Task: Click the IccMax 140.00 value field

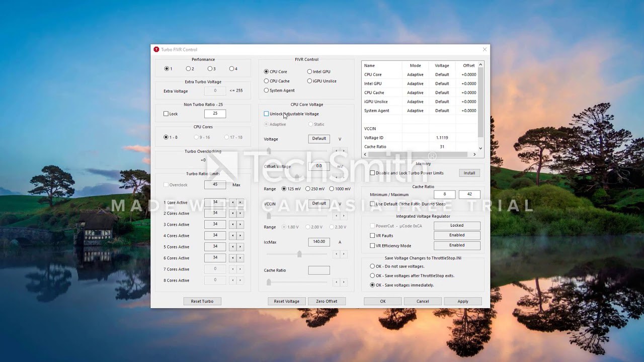Action: (319, 242)
